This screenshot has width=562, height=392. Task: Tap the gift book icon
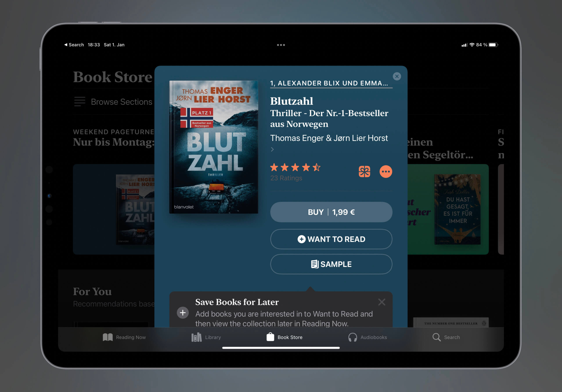pos(364,172)
